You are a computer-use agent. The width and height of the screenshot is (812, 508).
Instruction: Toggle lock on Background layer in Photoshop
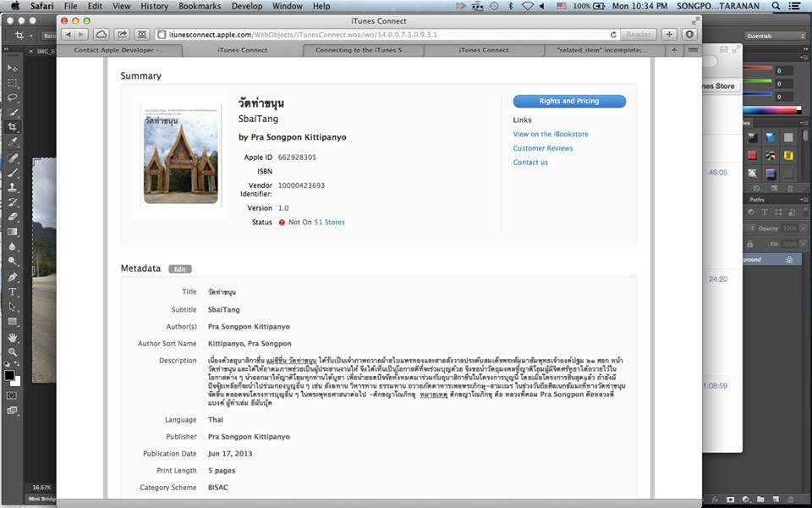[789, 259]
